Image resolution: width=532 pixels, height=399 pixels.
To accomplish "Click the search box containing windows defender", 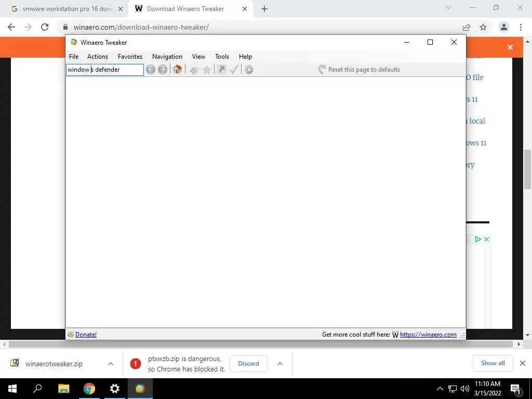I will point(105,70).
